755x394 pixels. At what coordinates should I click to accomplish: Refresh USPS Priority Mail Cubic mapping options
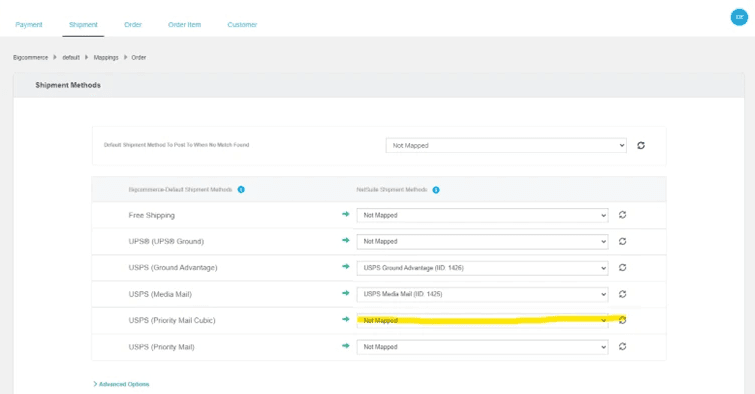pos(623,320)
